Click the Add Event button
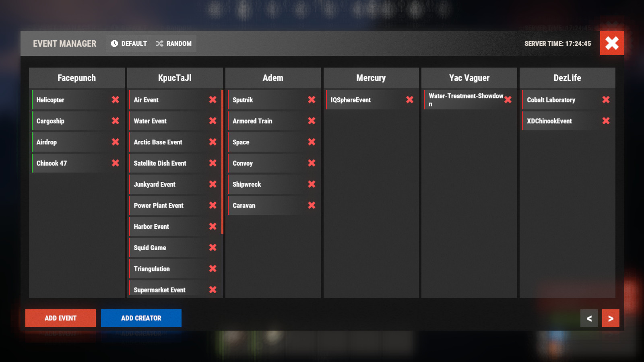Screen dimensions: 644x362 pos(60,318)
